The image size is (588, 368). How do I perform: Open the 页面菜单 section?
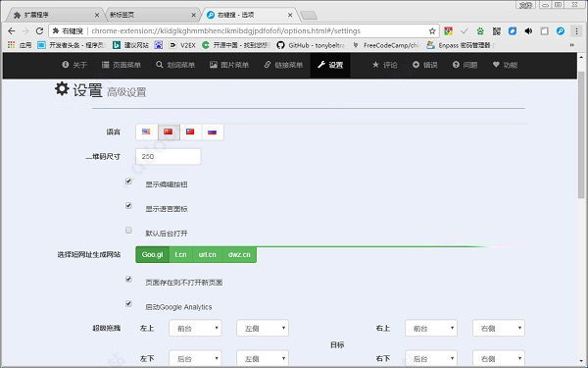pos(122,65)
